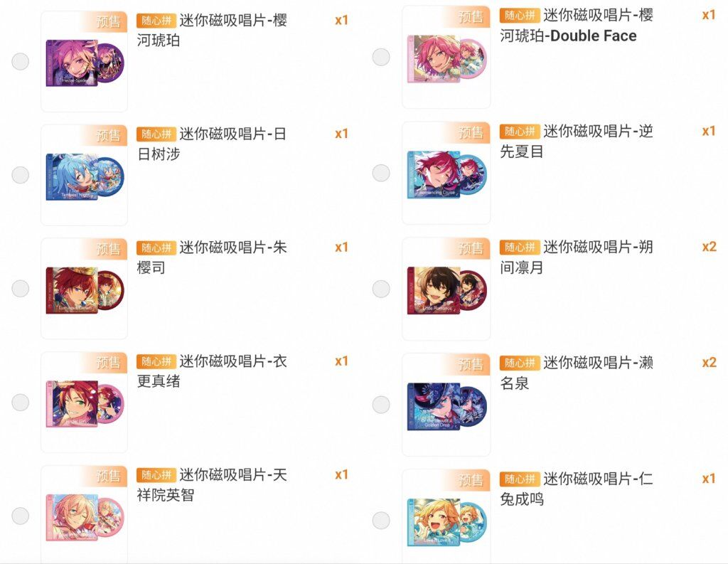Screen dimensions: 728x564
Task: Select the 濑名泉 item's round checkbox
Action: pos(381,405)
